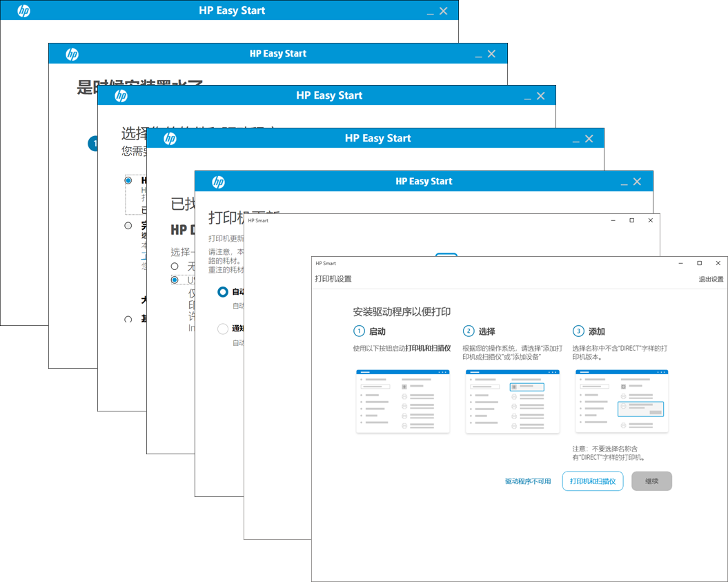Click the 打印机设置 header label

[333, 279]
